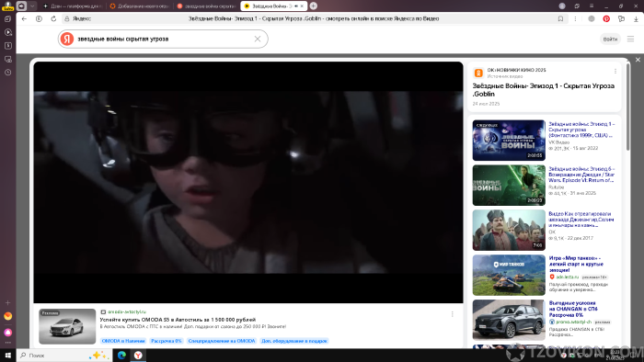The height and width of the screenshot is (362, 644).
Task: Switch to the 'звездные войны скрытая' tab
Action: point(206,6)
